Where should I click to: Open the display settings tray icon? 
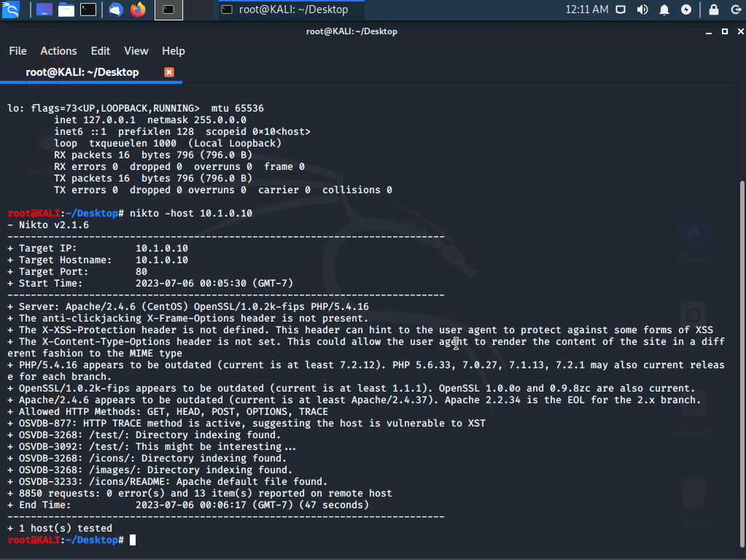[x=621, y=9]
